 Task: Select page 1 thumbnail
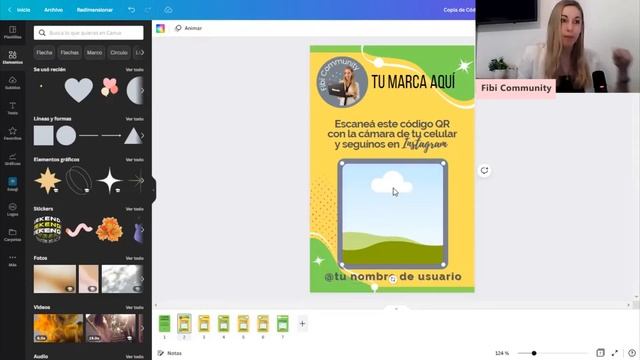tap(164, 324)
